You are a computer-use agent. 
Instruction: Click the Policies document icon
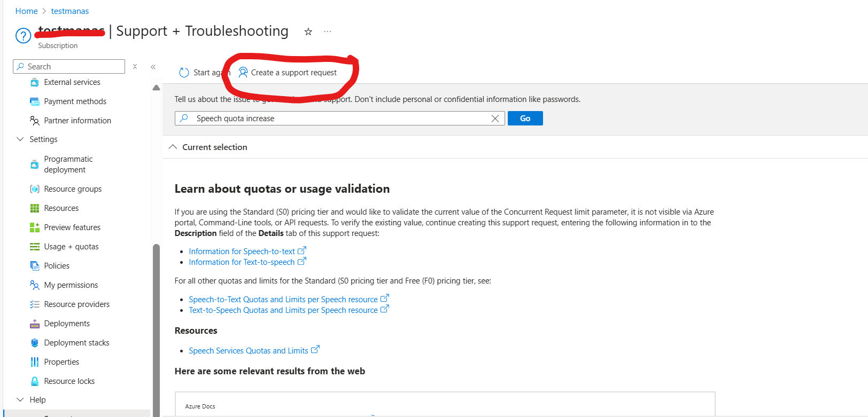35,266
